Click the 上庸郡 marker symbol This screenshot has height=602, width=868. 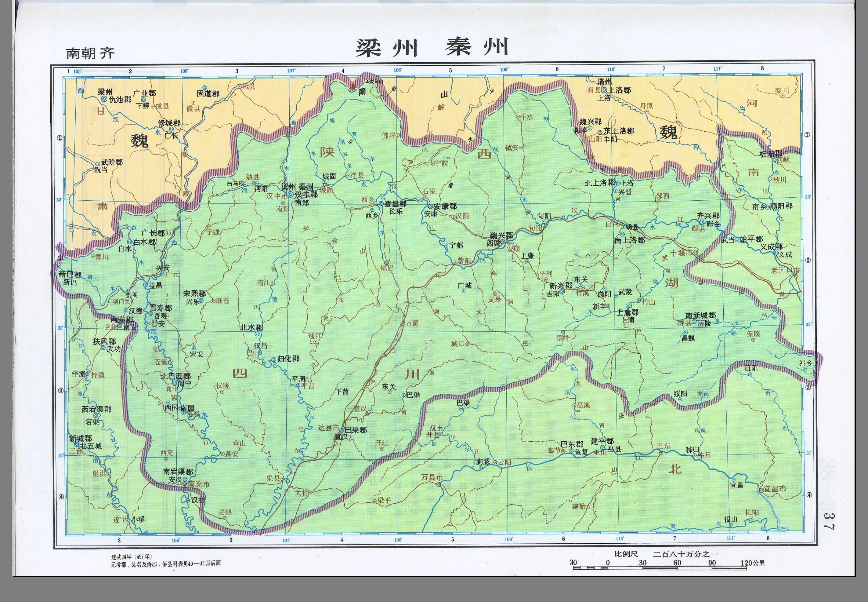628,305
